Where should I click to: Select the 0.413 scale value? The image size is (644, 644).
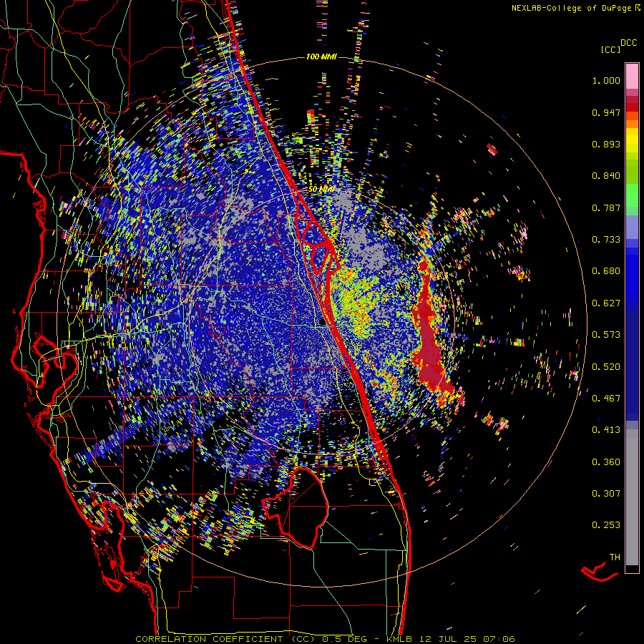(x=606, y=430)
